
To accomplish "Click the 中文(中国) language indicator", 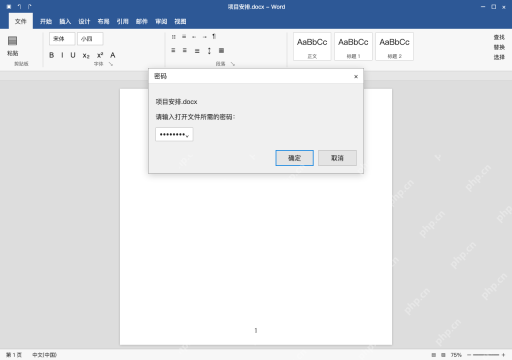I will (44, 355).
